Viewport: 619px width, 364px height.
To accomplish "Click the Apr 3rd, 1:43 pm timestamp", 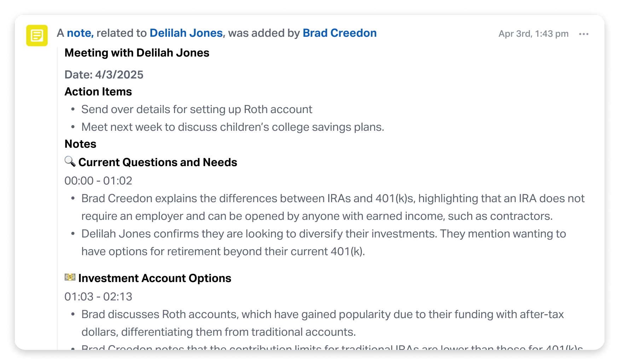I will coord(533,34).
